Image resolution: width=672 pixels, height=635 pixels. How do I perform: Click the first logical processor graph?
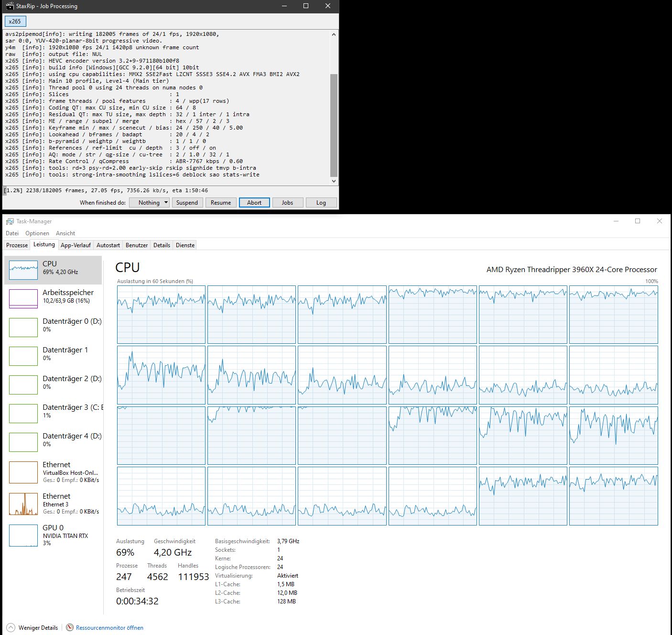[161, 315]
